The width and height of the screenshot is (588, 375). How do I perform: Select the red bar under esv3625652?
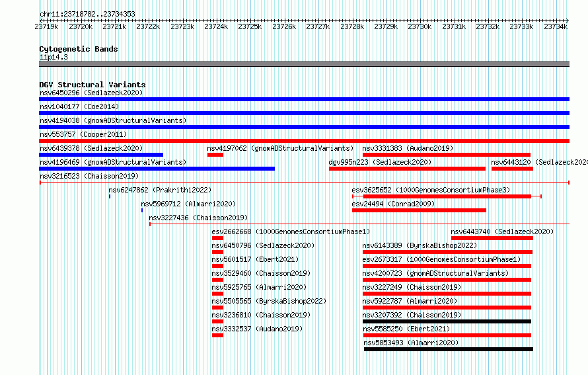click(x=447, y=196)
